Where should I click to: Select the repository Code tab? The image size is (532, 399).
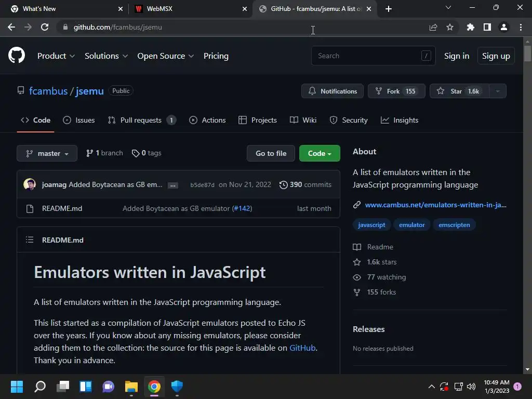tap(35, 120)
